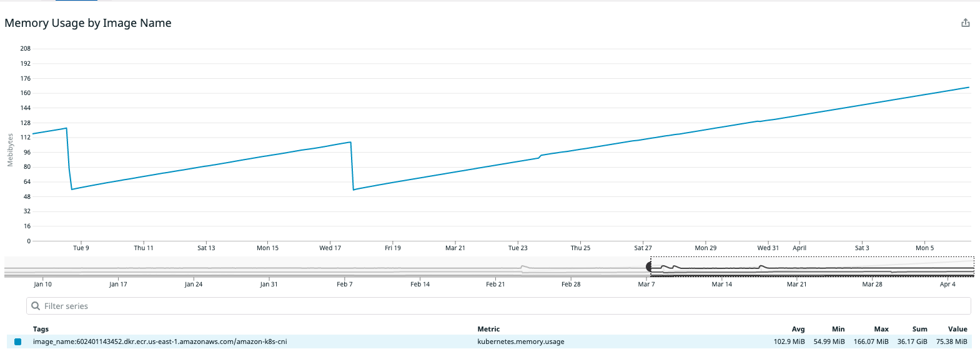Click the search magnifier icon in filter box
980x349 pixels.
pos(36,306)
